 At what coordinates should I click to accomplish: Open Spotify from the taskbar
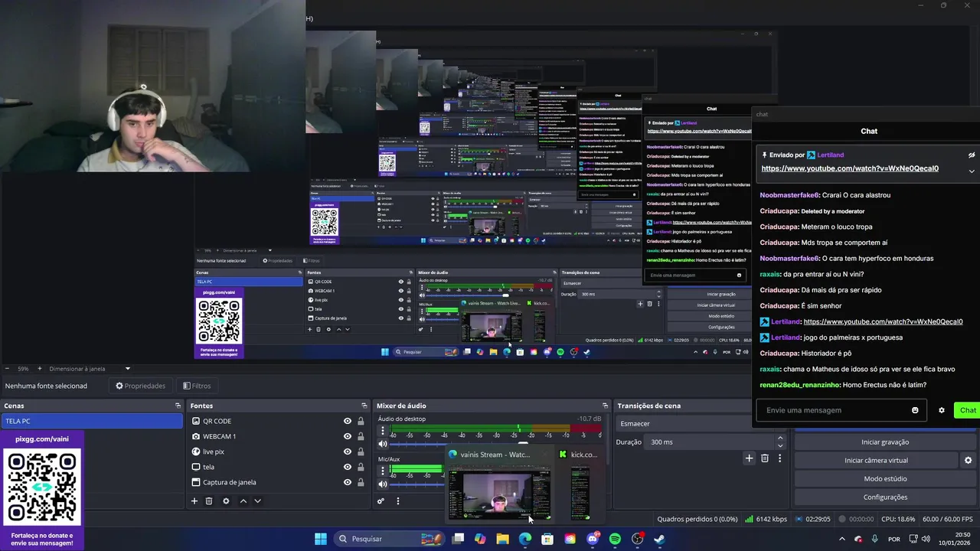(615, 539)
